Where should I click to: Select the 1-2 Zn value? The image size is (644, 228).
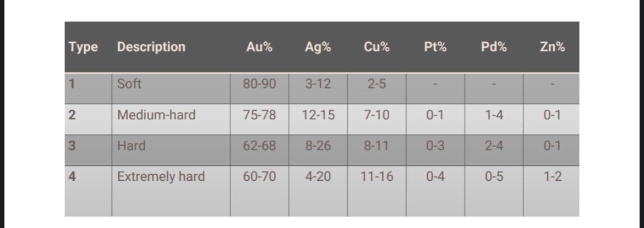pyautogui.click(x=553, y=176)
